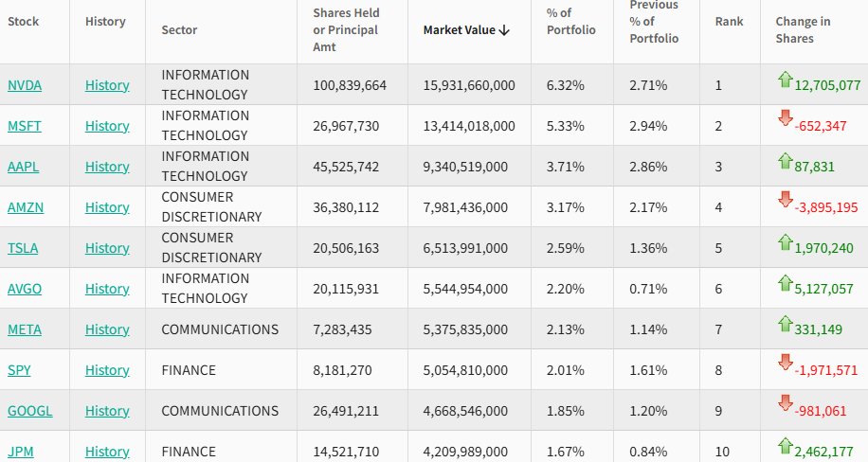Click the red down arrow in SPY row
The width and height of the screenshot is (868, 462).
click(x=784, y=363)
